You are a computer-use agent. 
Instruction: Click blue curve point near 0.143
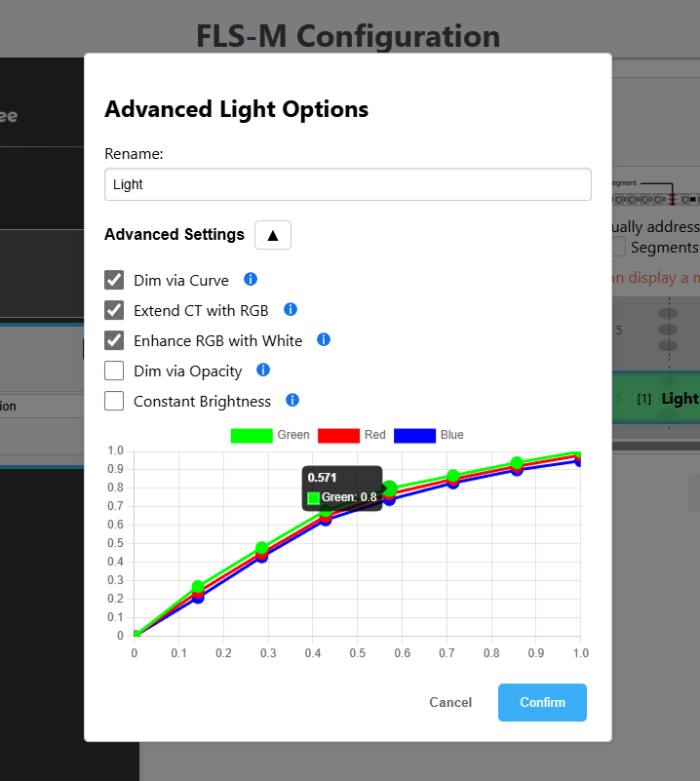pyautogui.click(x=198, y=600)
